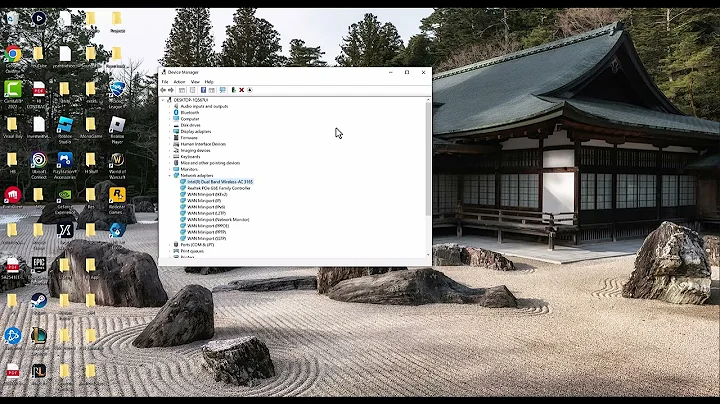720x404 pixels.
Task: Click the Device Manager vertical scrollbar thumb
Action: point(428,158)
